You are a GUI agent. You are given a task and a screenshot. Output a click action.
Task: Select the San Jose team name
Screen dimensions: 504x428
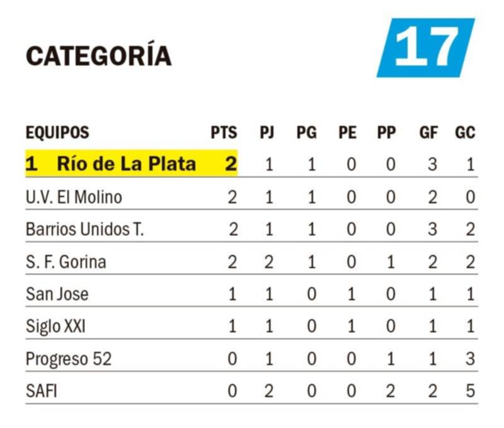[x=57, y=294]
